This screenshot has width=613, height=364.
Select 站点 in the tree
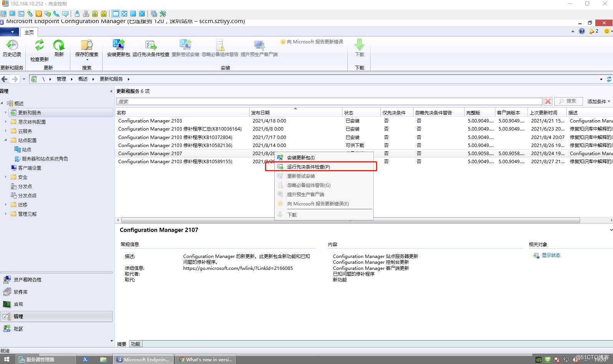coord(27,149)
